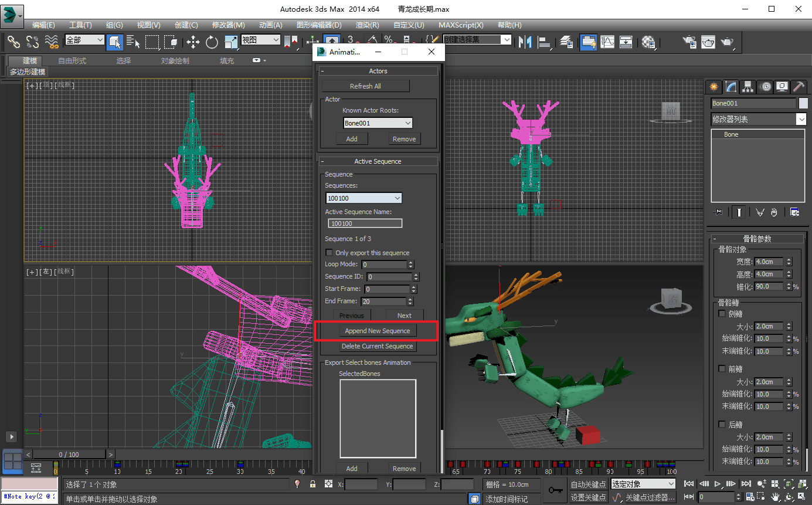Open the Curve Editor from the toolbar

[x=607, y=42]
